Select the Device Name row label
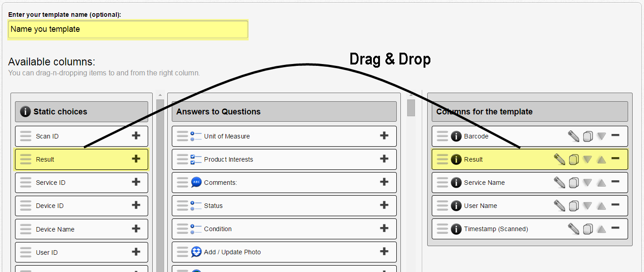The height and width of the screenshot is (272, 644). [55, 229]
